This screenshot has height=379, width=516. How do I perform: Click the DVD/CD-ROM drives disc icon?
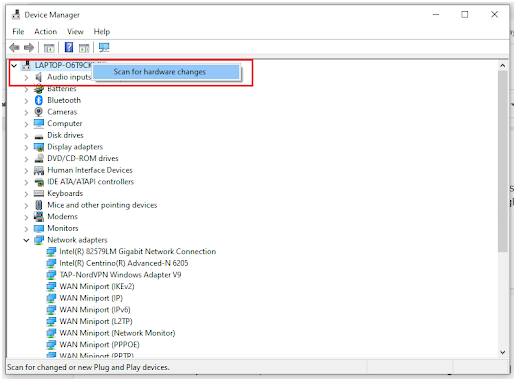pyautogui.click(x=39, y=158)
